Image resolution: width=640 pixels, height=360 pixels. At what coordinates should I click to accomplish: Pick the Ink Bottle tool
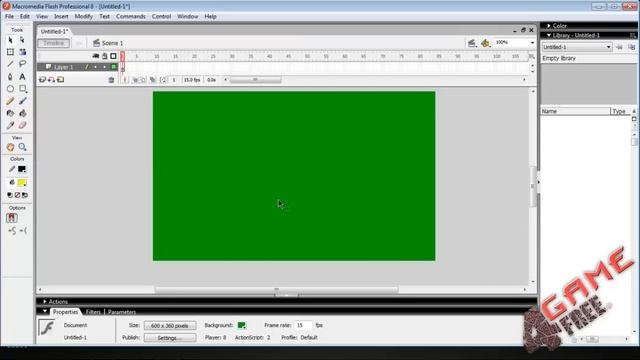click(x=10, y=113)
